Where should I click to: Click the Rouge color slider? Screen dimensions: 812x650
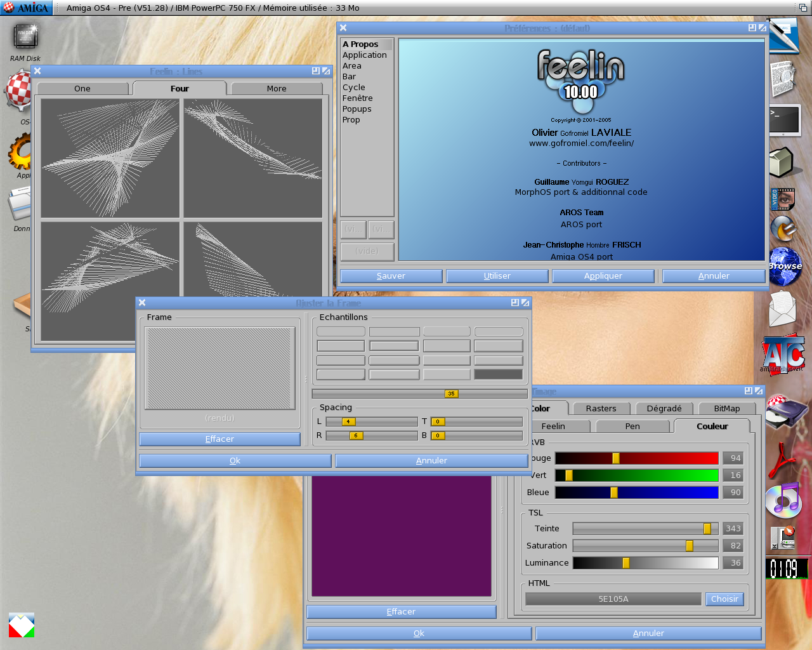(x=637, y=458)
